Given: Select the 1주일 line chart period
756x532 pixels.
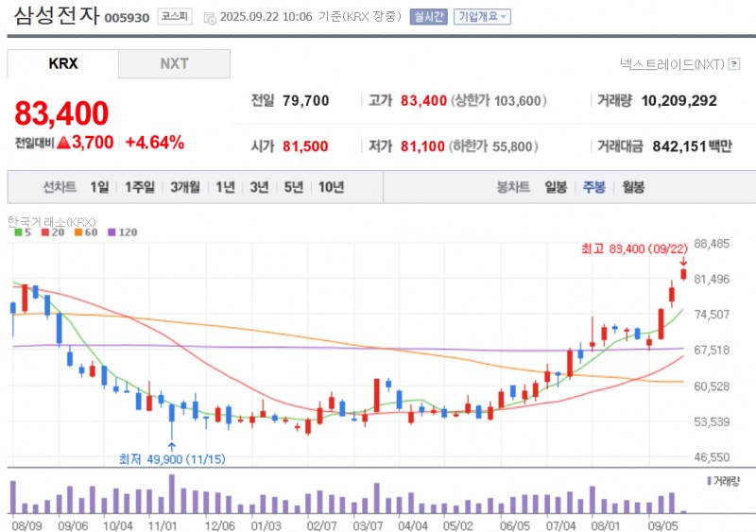Looking at the screenshot, I should [x=140, y=187].
